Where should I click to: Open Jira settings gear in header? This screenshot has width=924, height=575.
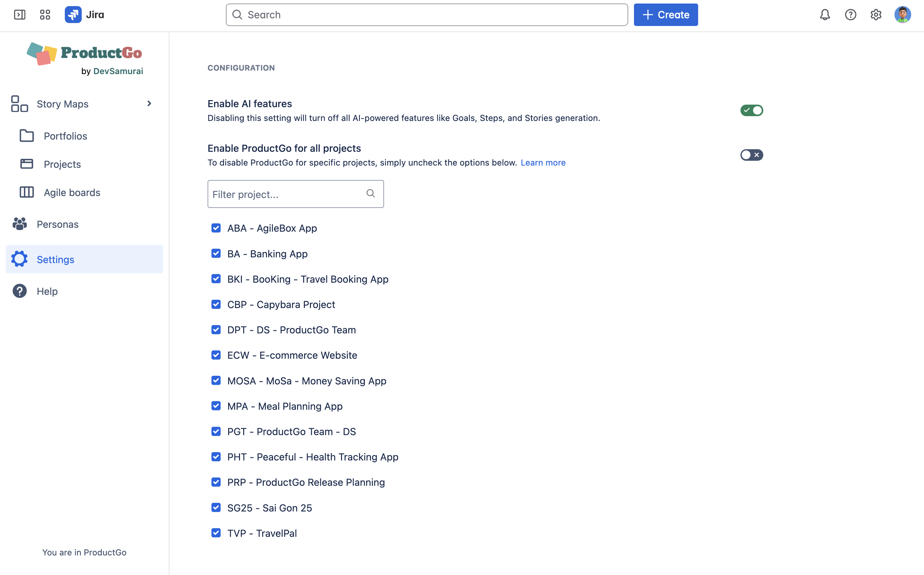(876, 15)
